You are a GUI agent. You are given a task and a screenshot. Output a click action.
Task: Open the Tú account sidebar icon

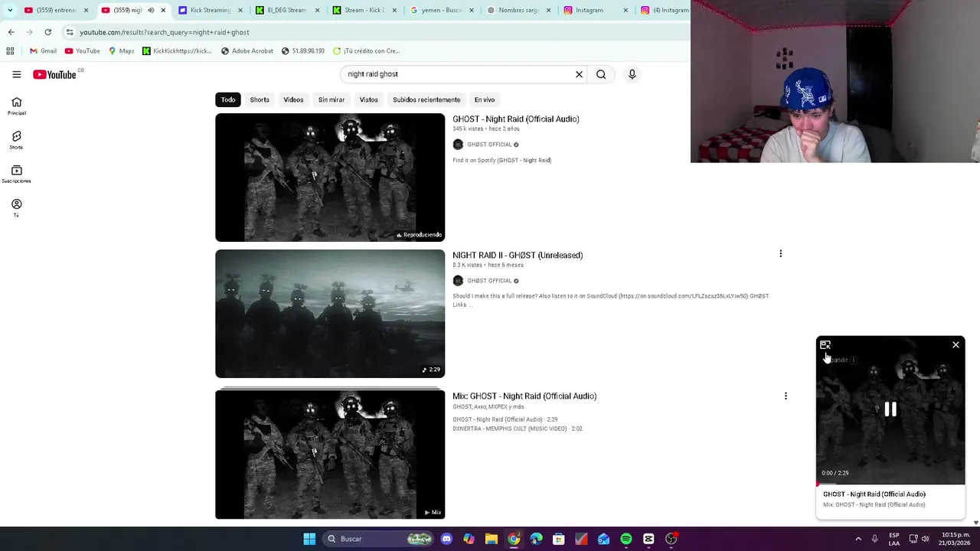coord(17,208)
